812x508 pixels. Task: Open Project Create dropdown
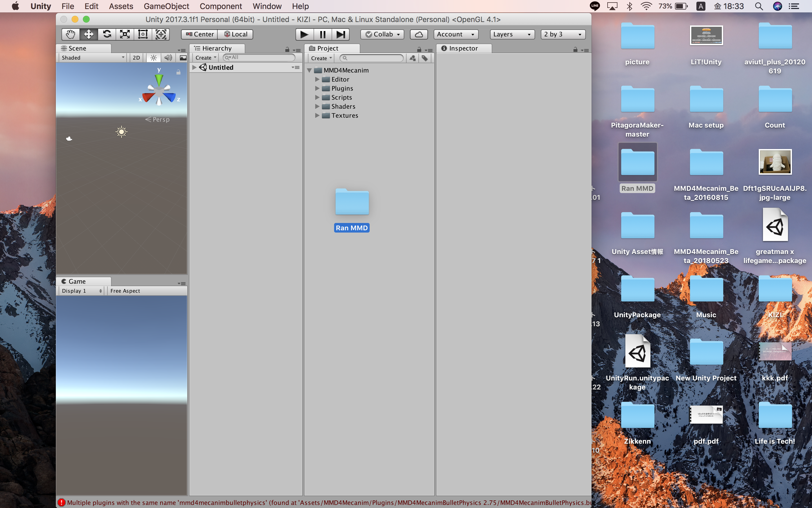(321, 58)
